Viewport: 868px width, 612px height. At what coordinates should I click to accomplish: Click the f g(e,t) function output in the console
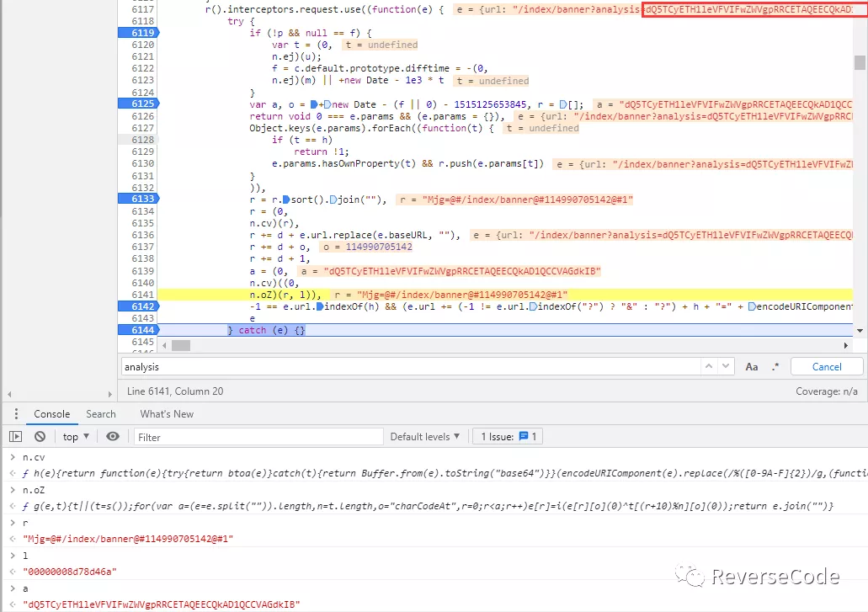(x=428, y=506)
